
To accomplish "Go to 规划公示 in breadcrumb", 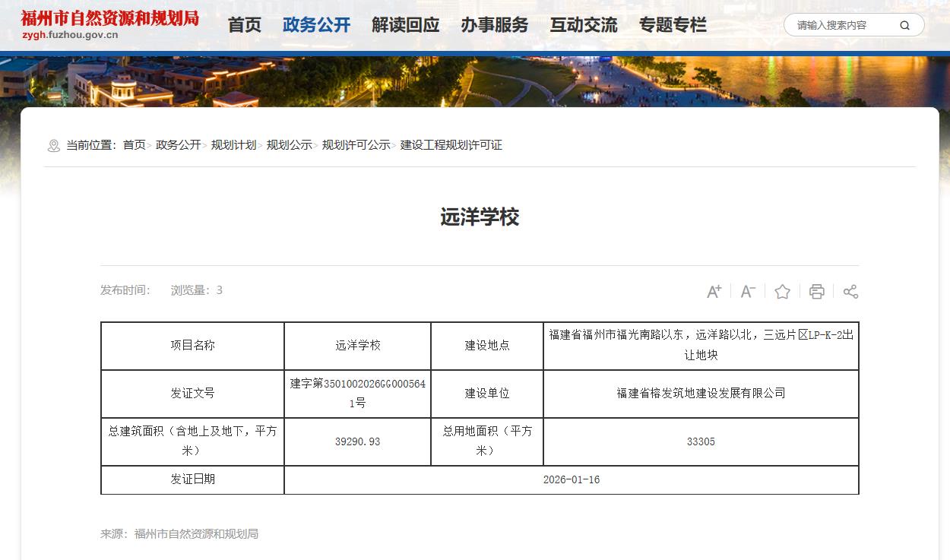I will [289, 145].
